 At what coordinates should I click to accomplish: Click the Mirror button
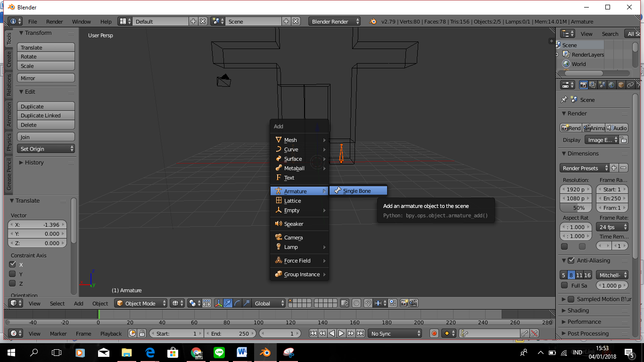46,78
